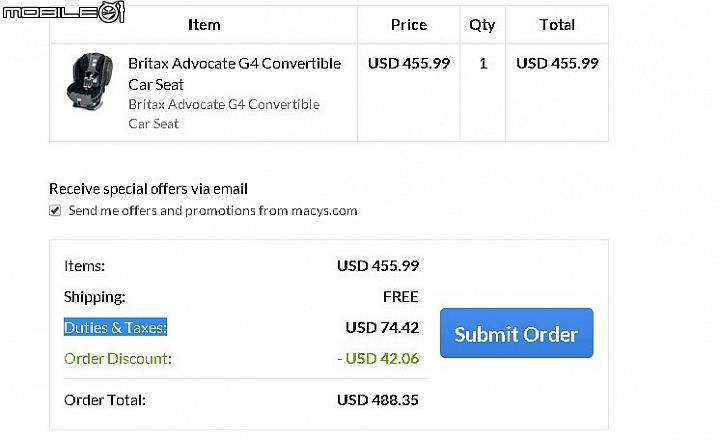Uncheck the macys.com offers and promotions checkbox

pos(55,211)
